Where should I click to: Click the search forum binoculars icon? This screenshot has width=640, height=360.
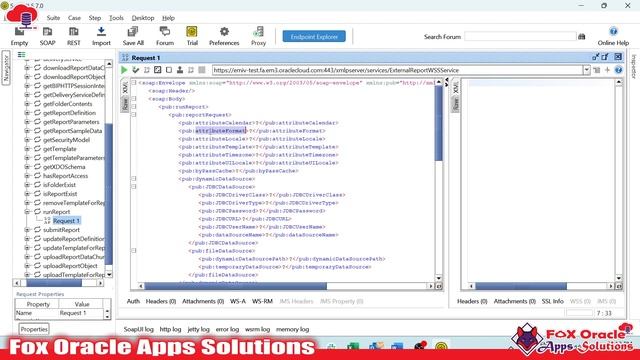(x=582, y=37)
